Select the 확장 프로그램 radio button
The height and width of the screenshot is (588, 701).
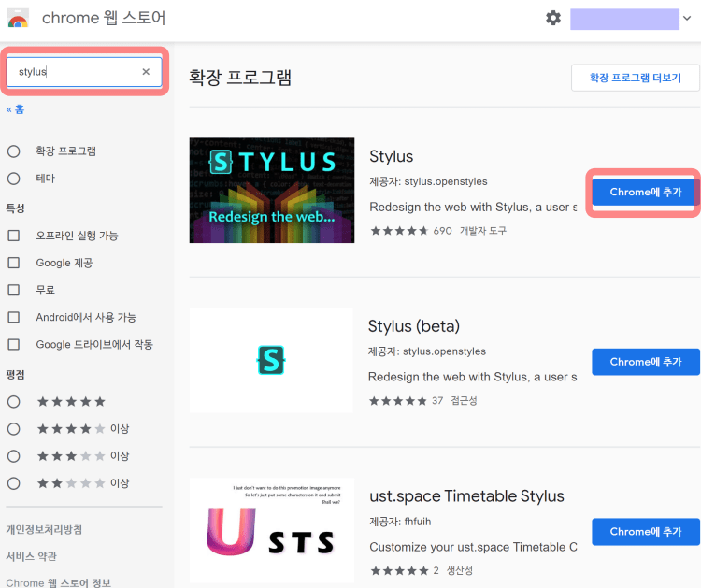pyautogui.click(x=14, y=151)
